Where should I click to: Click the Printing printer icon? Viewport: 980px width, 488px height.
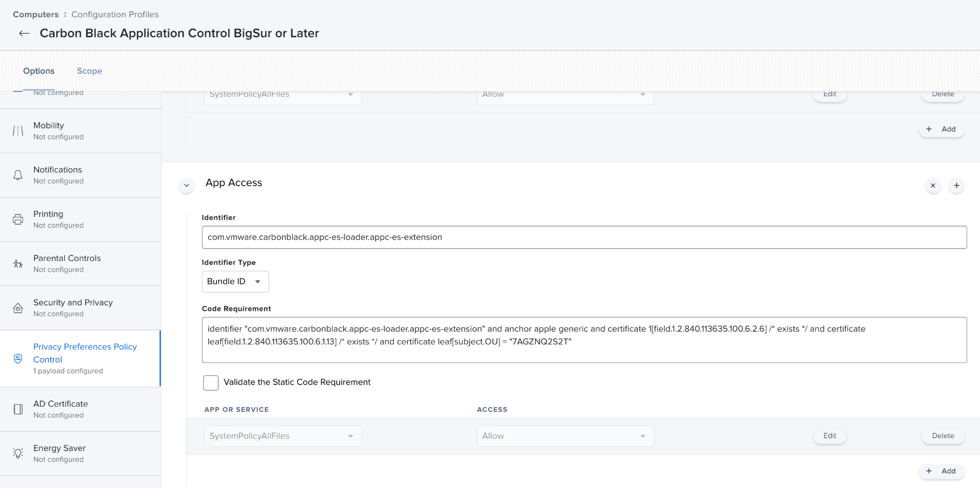pos(18,219)
